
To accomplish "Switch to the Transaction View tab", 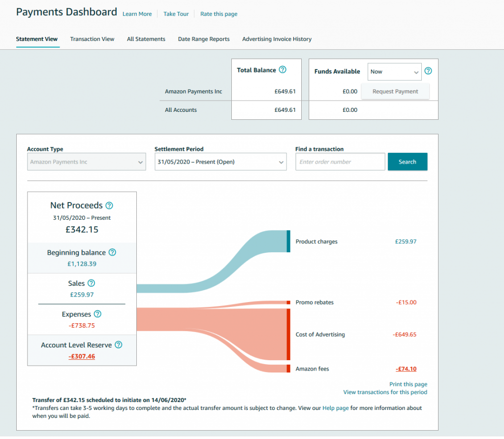I will coord(92,39).
